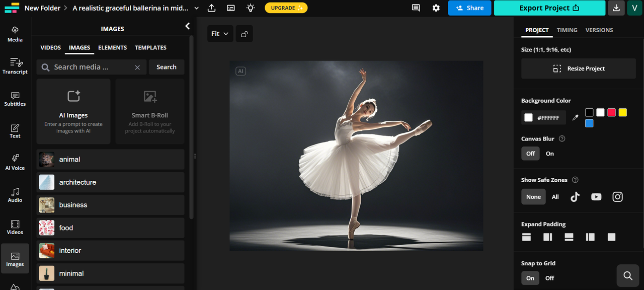Open the Subtitles sidebar tool
The width and height of the screenshot is (644, 290).
point(15,98)
